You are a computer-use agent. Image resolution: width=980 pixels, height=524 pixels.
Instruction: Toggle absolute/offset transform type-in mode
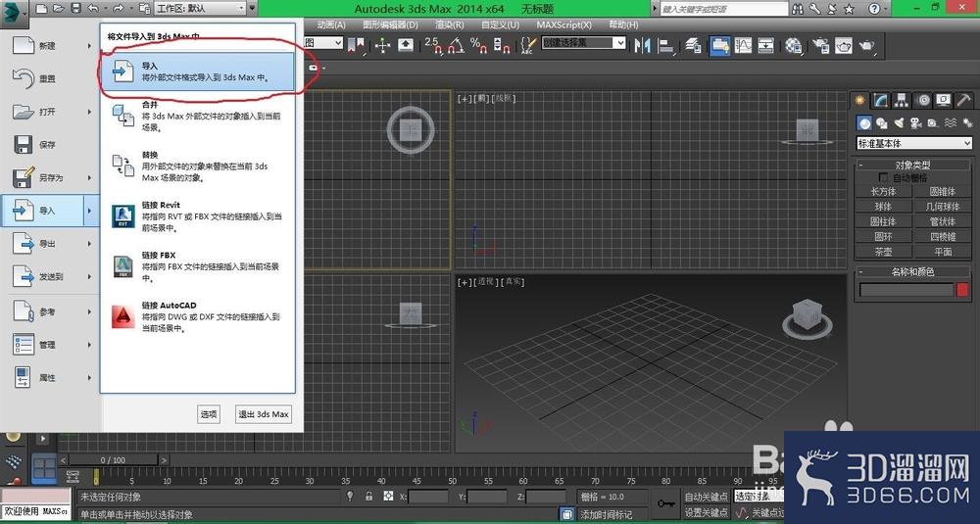[x=389, y=496]
